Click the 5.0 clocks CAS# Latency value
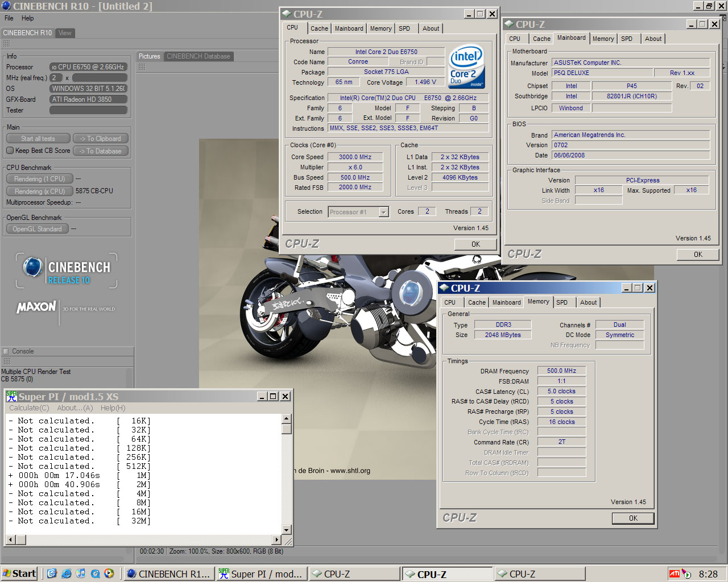 (561, 392)
